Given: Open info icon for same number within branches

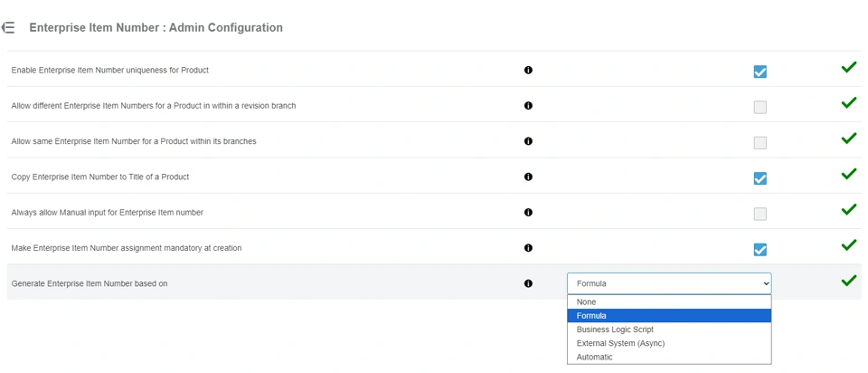Looking at the screenshot, I should click(x=529, y=141).
